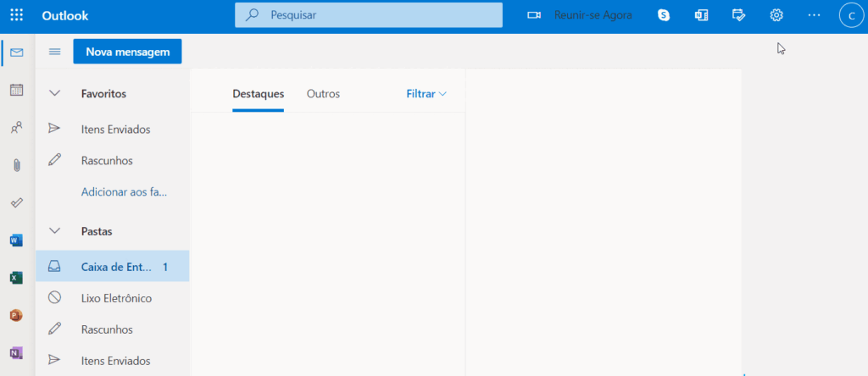Open the Lixo Eletrônico folder

click(x=113, y=298)
